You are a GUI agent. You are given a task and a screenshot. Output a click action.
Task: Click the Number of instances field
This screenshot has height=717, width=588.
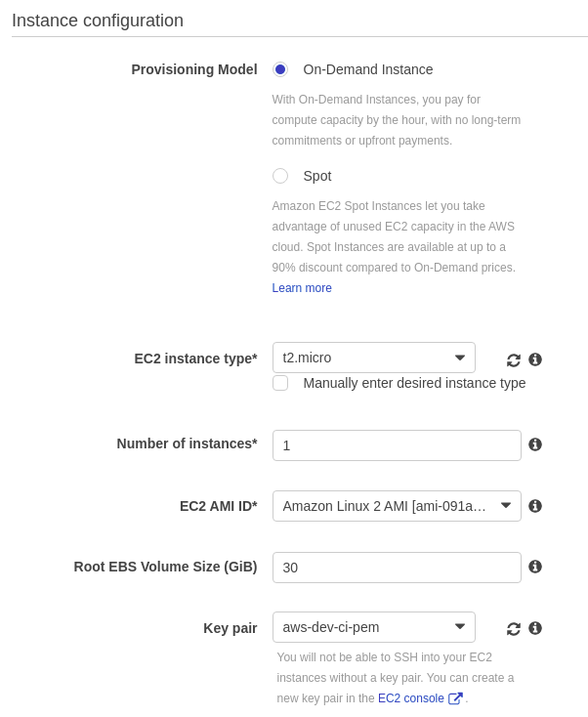click(397, 445)
